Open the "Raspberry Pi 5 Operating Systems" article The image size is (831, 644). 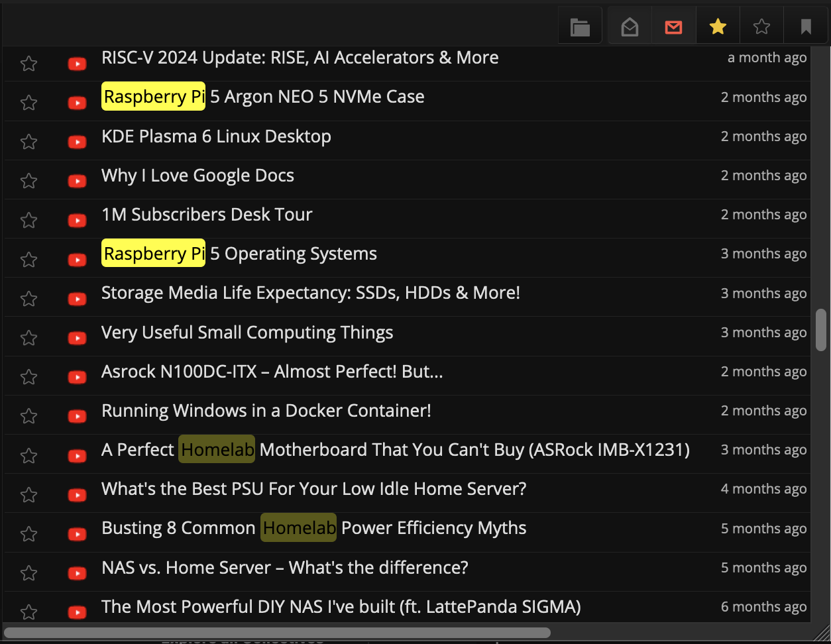coord(239,253)
